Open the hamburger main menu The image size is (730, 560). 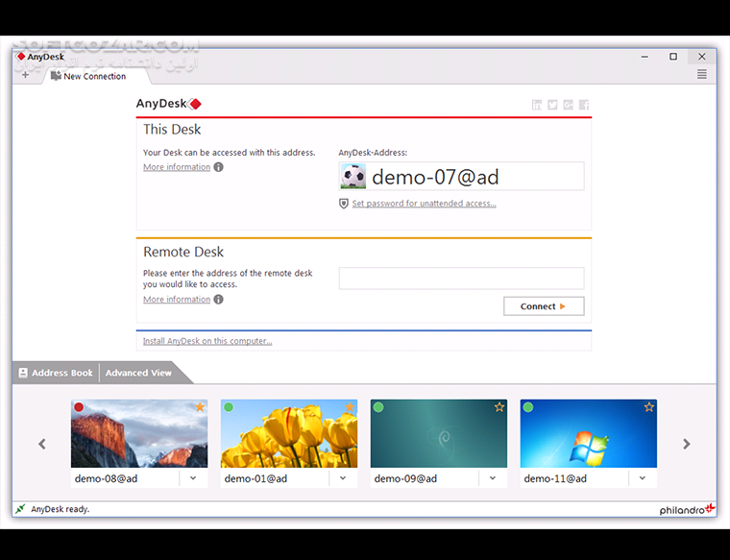[701, 74]
